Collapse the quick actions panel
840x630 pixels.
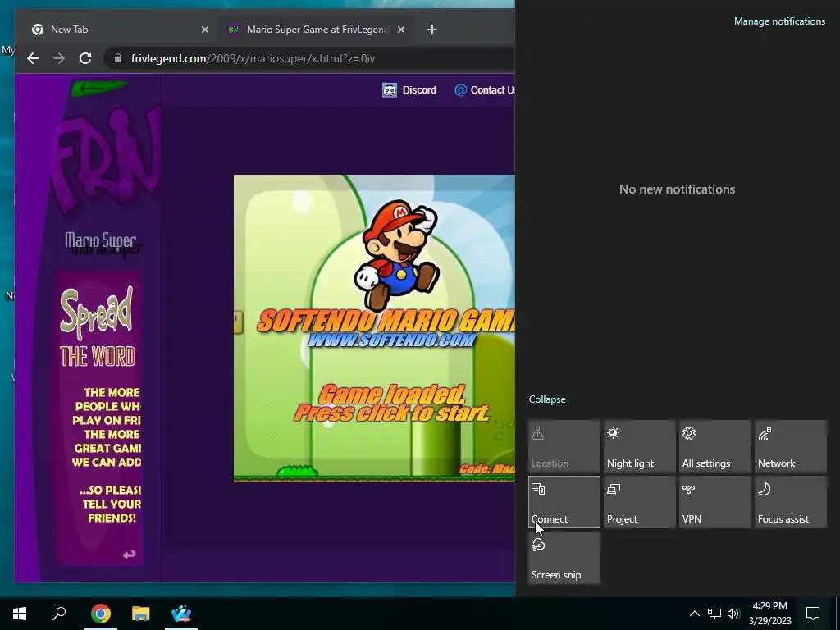tap(547, 399)
